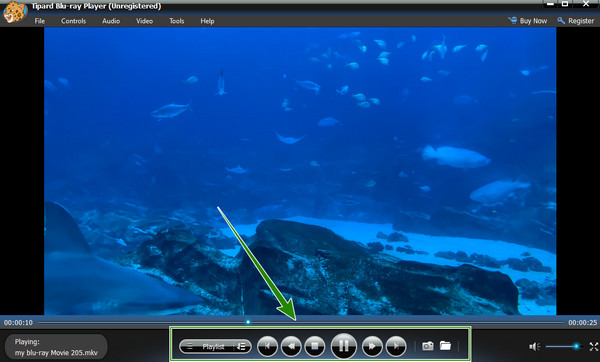The width and height of the screenshot is (600, 362).
Task: Maximize the Tipard player window
Action: (565, 4)
